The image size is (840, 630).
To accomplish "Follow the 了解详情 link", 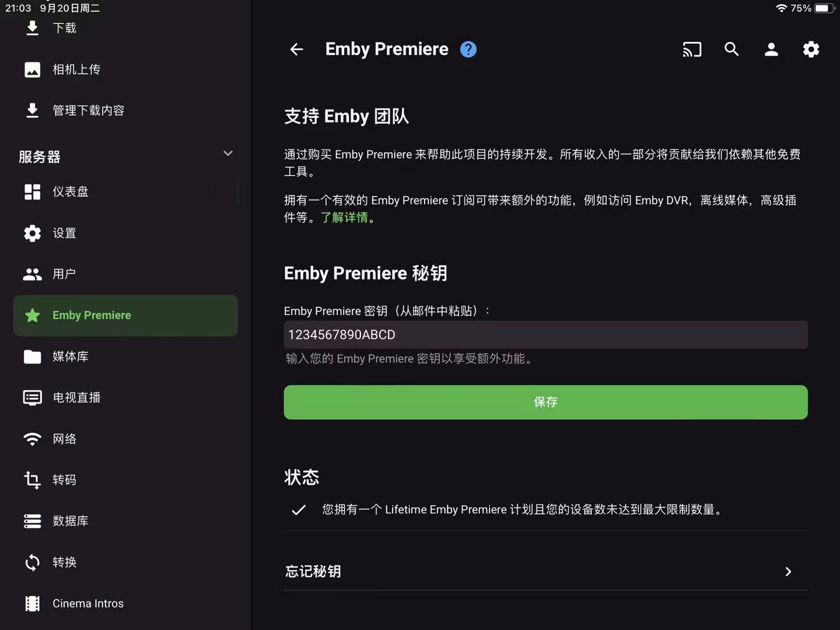I will [344, 218].
